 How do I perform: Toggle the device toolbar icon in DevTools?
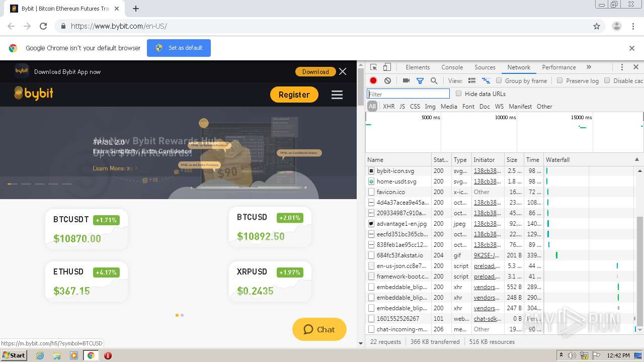click(x=387, y=67)
